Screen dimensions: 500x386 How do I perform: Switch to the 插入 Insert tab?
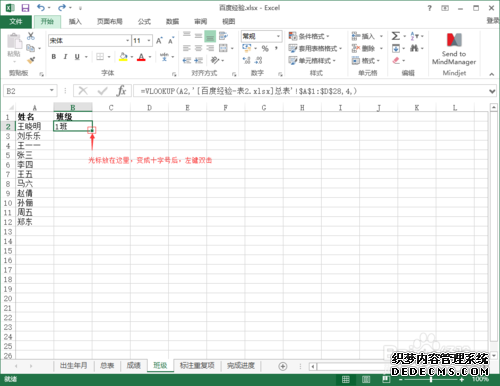click(x=75, y=22)
